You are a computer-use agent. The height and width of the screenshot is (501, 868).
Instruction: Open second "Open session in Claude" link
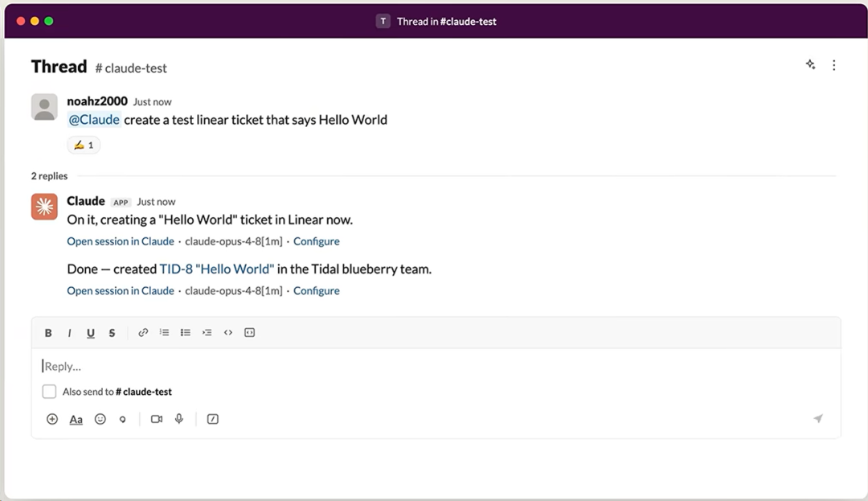[x=121, y=290]
